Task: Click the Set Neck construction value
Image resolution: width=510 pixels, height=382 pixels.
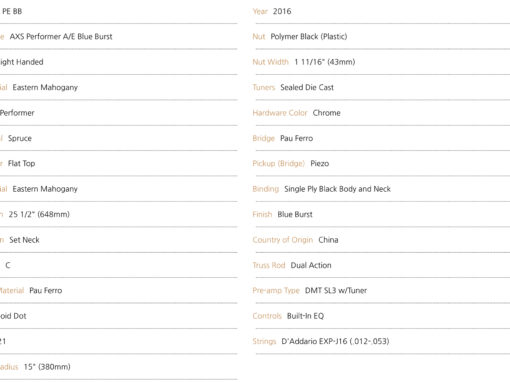Action: [x=24, y=240]
